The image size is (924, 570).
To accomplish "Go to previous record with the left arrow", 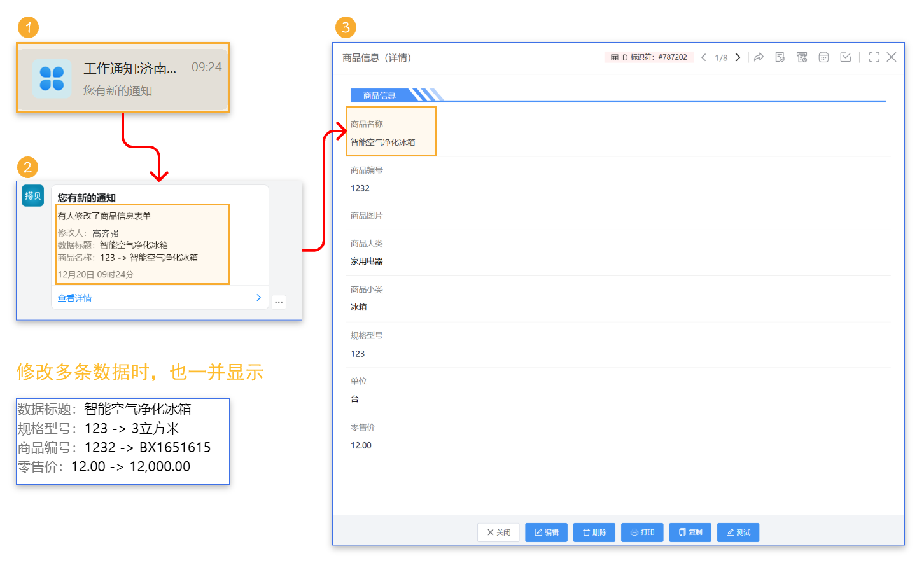I will [703, 57].
